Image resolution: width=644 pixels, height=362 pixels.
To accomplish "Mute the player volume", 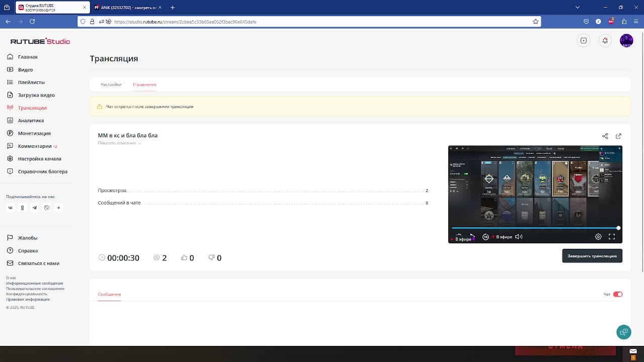I will [x=519, y=237].
